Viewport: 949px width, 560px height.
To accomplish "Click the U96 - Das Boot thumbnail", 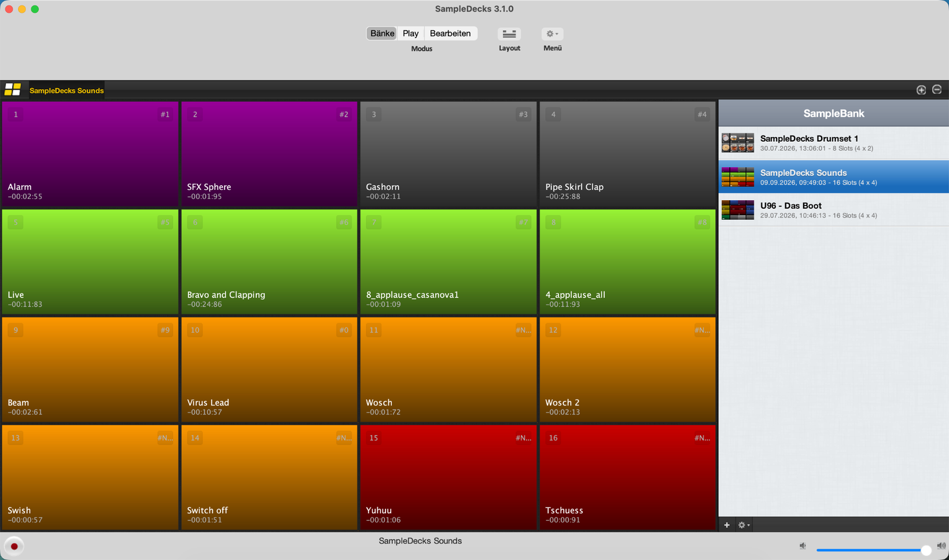I will 738,209.
